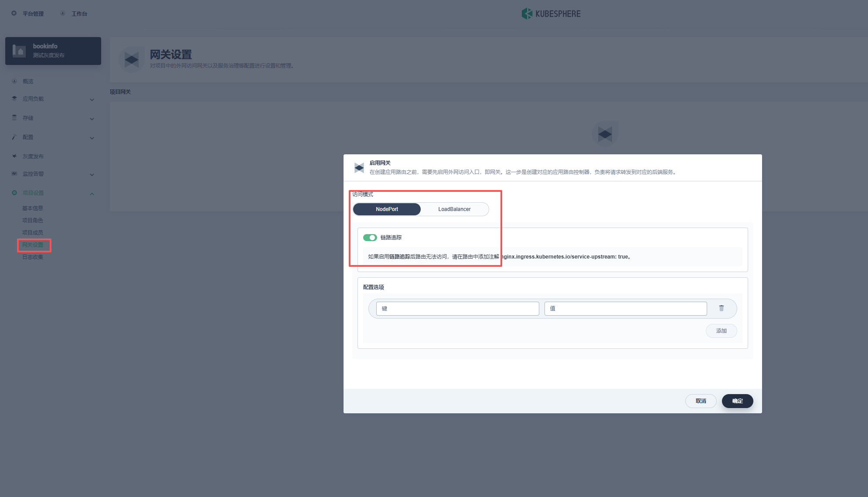Expand the Application Workloads chevron
This screenshot has width=868, height=497.
tap(92, 99)
